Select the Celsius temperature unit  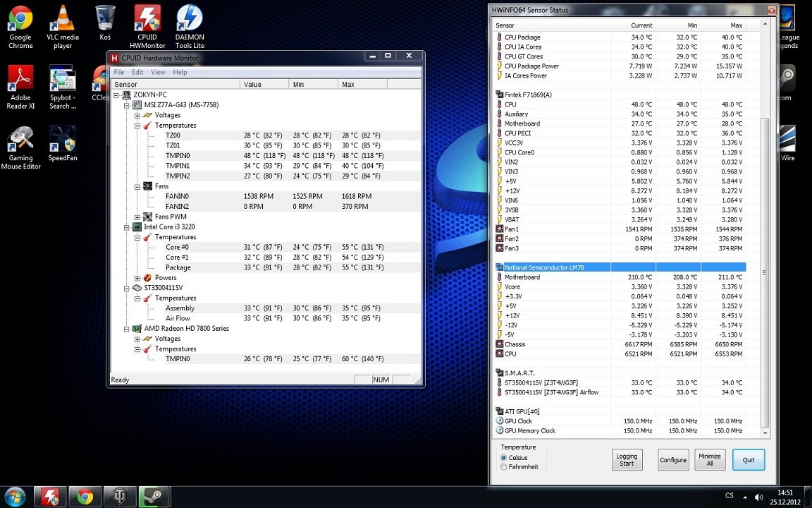click(503, 458)
